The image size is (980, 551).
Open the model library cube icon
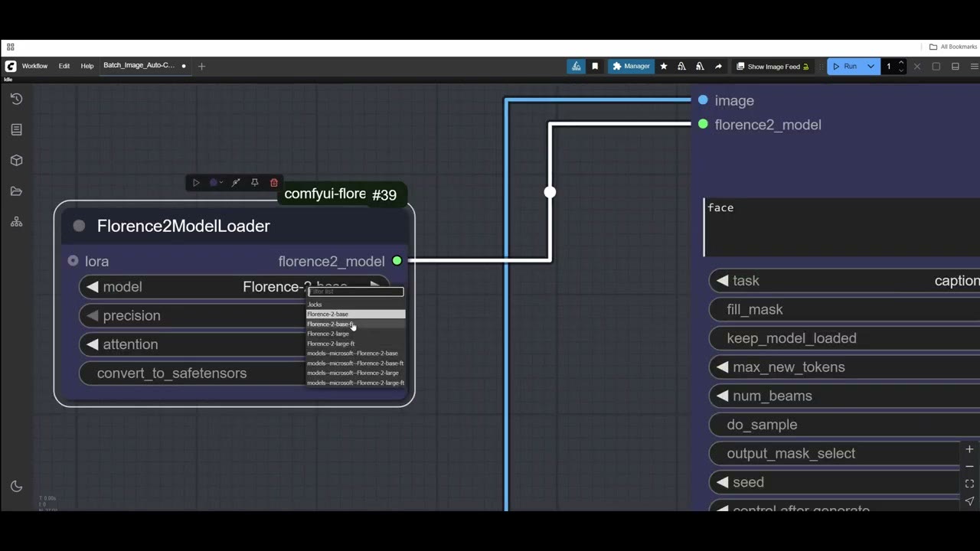pyautogui.click(x=16, y=161)
